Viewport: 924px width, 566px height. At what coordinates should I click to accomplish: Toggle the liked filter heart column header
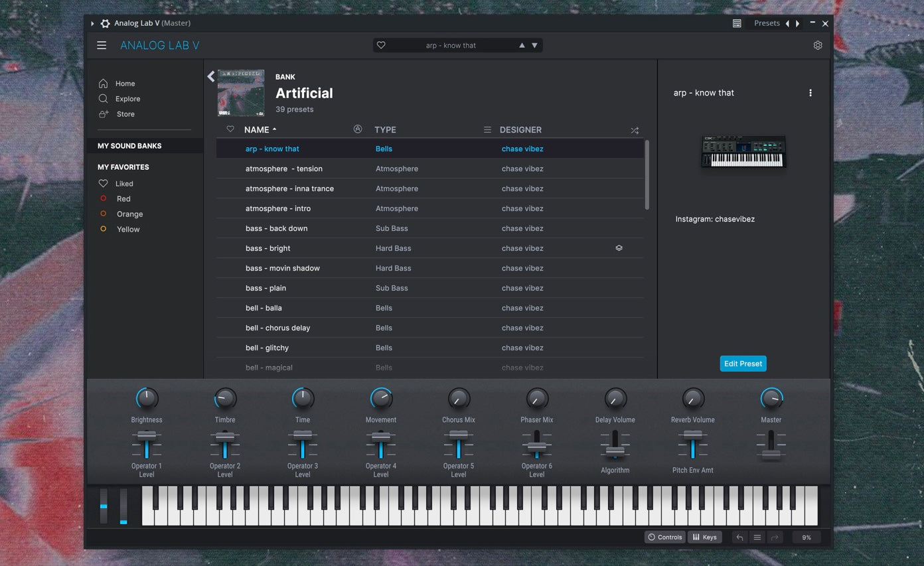tap(230, 129)
